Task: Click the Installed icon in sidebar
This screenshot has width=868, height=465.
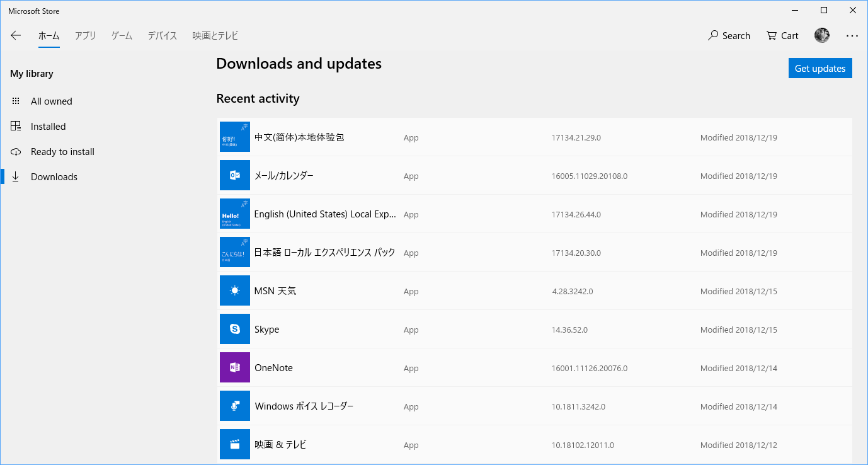Action: click(16, 126)
